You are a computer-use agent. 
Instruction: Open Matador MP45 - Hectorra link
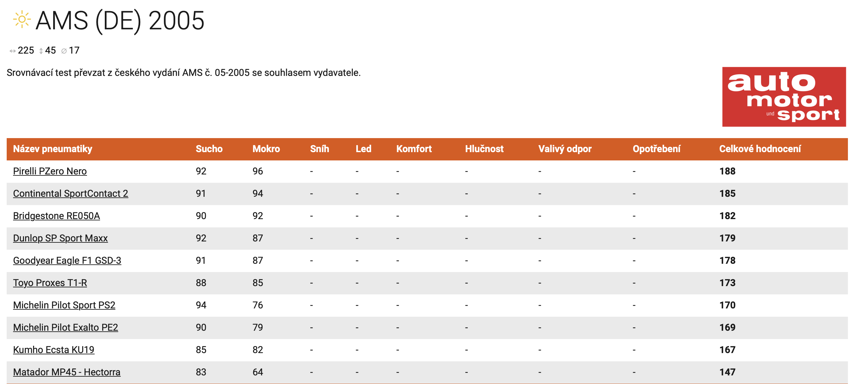(67, 372)
